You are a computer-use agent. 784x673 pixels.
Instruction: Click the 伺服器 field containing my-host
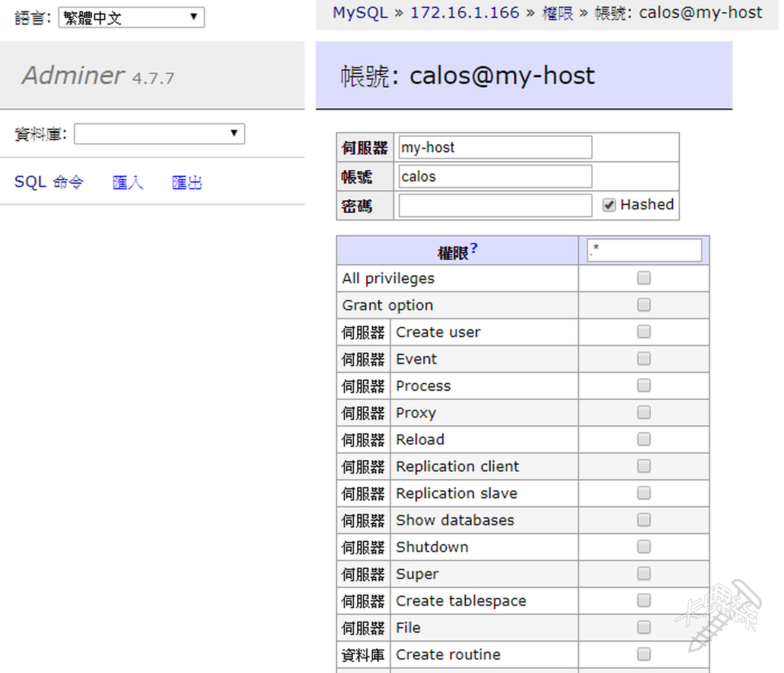[x=495, y=147]
